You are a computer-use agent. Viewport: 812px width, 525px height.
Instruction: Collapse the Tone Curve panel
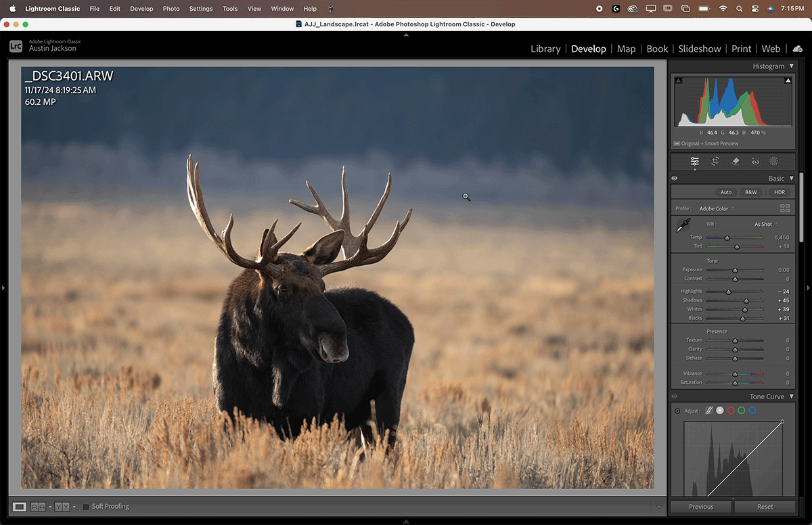792,396
